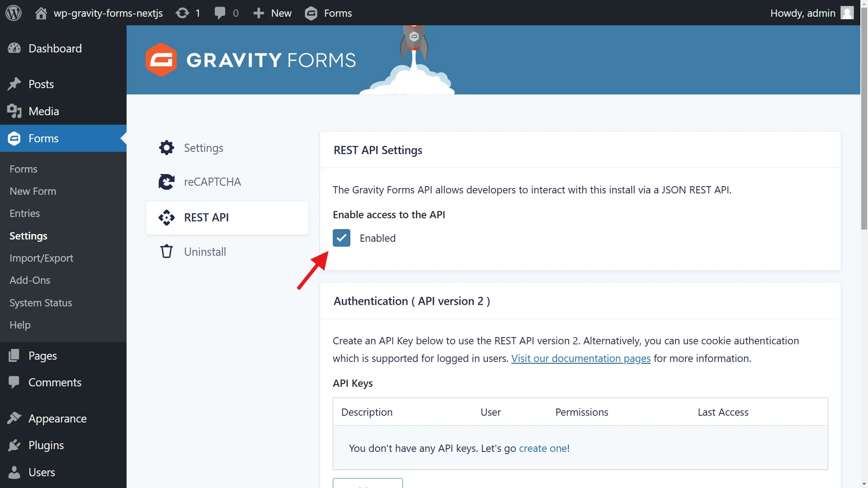Open Import/Export submenu item
The height and width of the screenshot is (488, 868).
(x=41, y=258)
